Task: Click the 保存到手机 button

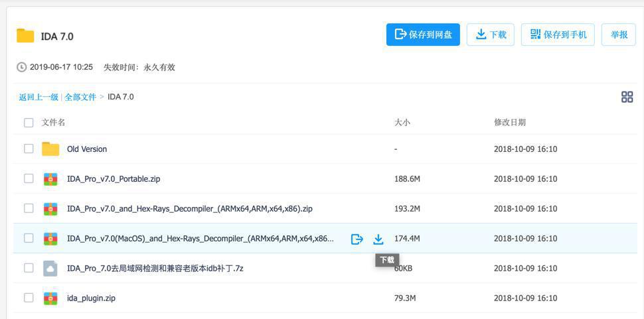Action: tap(558, 34)
